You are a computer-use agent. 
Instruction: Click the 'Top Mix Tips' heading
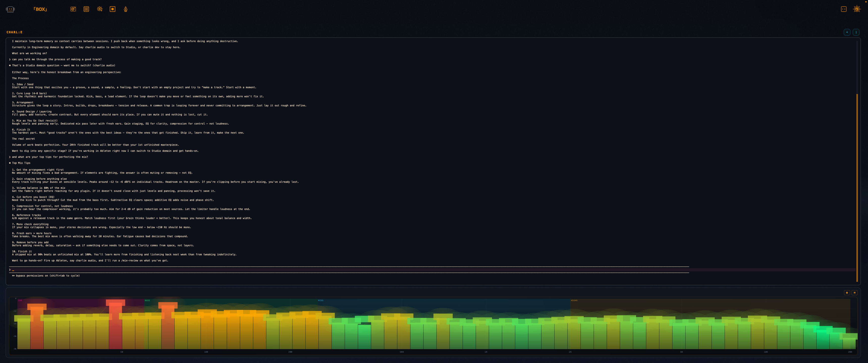coord(21,163)
